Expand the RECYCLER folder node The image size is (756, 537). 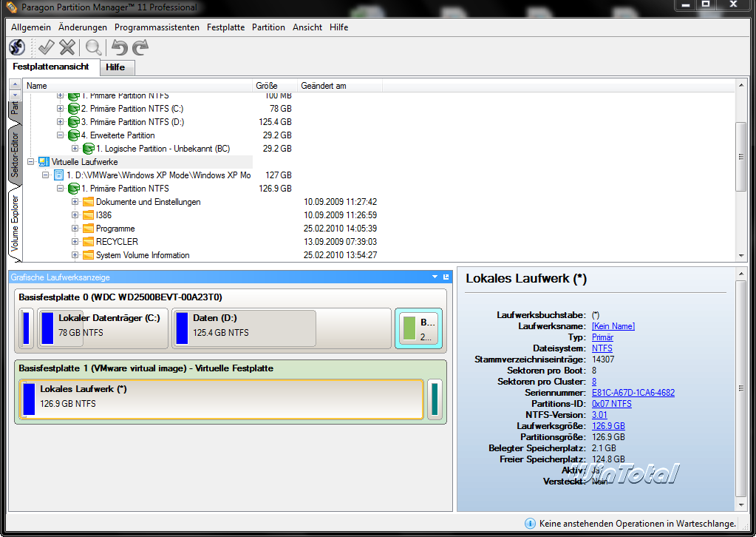[x=75, y=242]
